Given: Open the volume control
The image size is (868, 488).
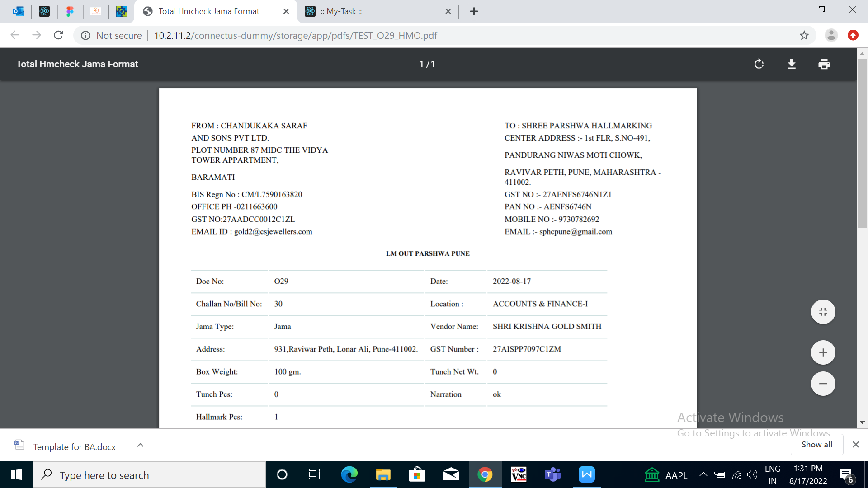Looking at the screenshot, I should click(x=752, y=474).
